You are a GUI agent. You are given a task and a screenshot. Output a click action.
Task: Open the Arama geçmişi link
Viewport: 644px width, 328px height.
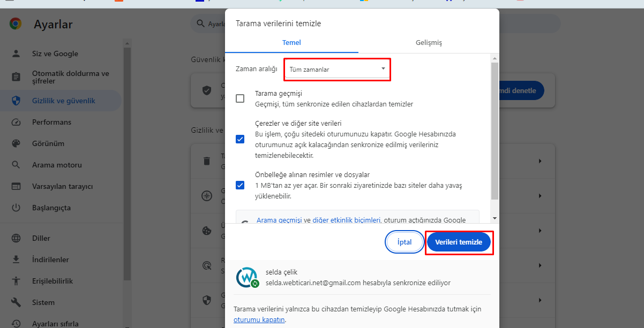[x=279, y=220]
